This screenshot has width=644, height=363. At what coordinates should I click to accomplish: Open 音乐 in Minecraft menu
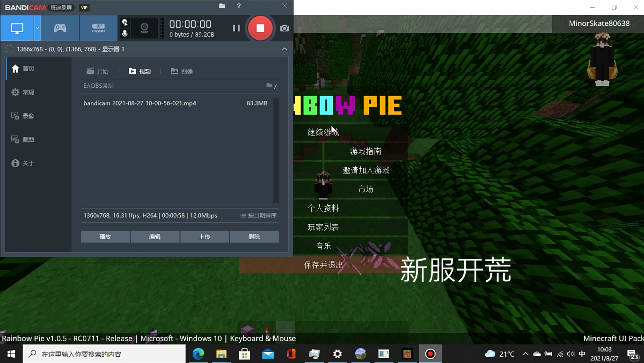323,246
